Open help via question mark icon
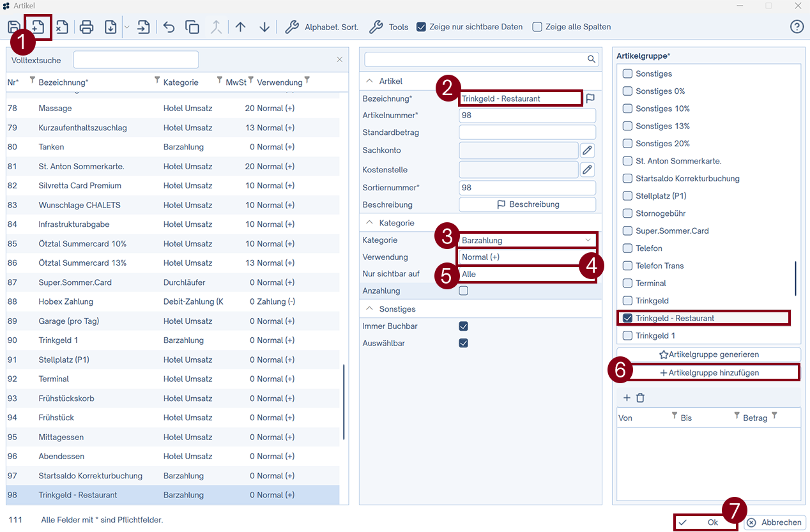 (797, 27)
